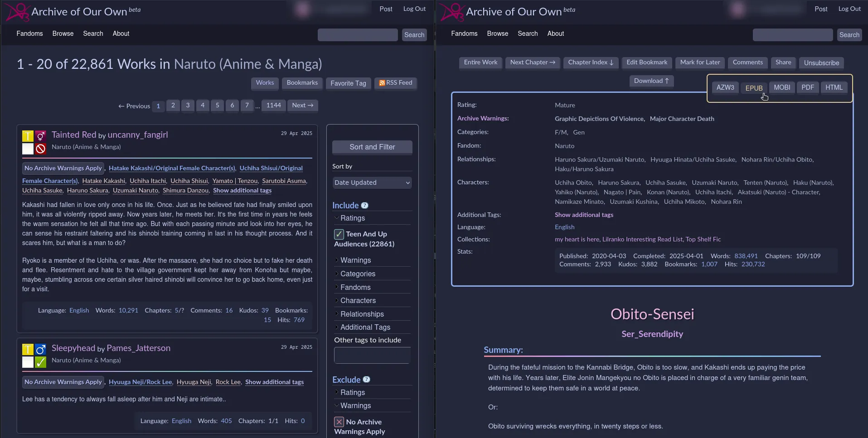Image resolution: width=868 pixels, height=438 pixels.
Task: Open About menu in left window
Action: click(121, 34)
